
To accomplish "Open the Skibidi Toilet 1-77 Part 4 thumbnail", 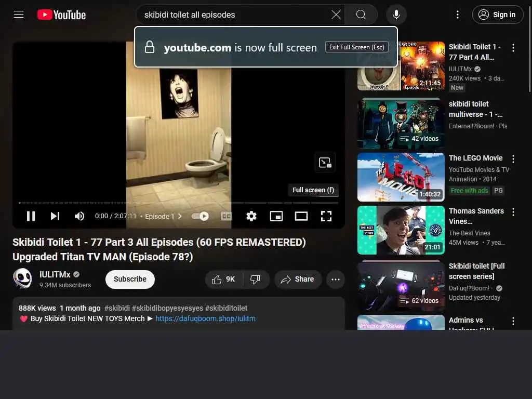I will pyautogui.click(x=401, y=66).
